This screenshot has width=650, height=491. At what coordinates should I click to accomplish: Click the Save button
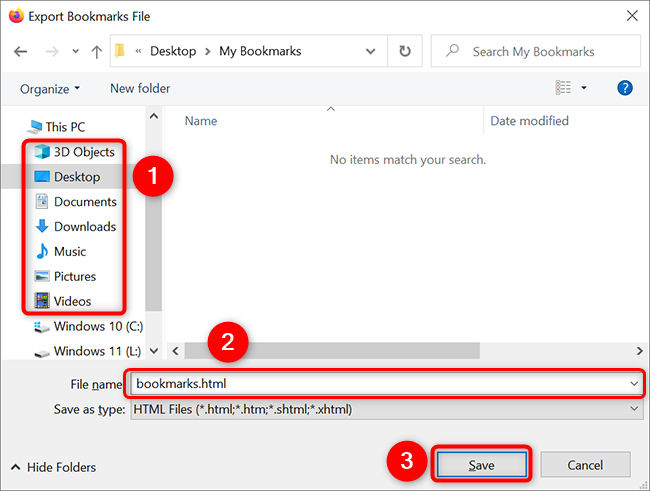[x=482, y=464]
